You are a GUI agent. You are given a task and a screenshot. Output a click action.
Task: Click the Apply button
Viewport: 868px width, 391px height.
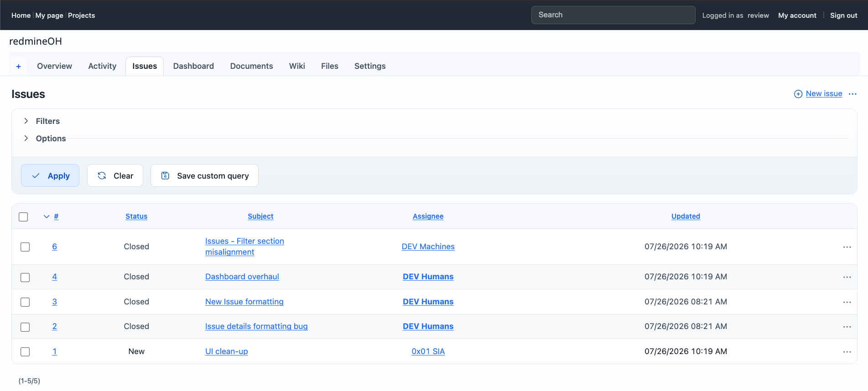click(50, 175)
